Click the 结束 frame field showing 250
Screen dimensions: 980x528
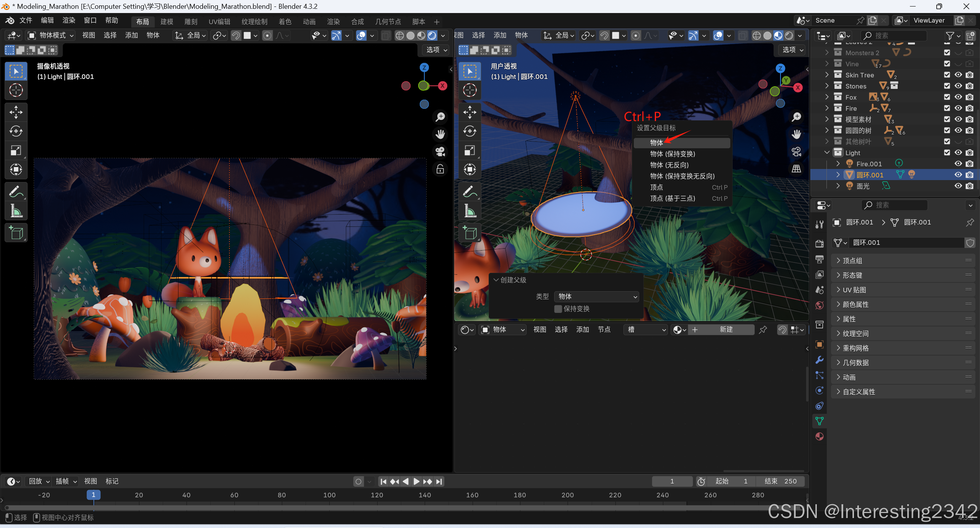pyautogui.click(x=780, y=481)
